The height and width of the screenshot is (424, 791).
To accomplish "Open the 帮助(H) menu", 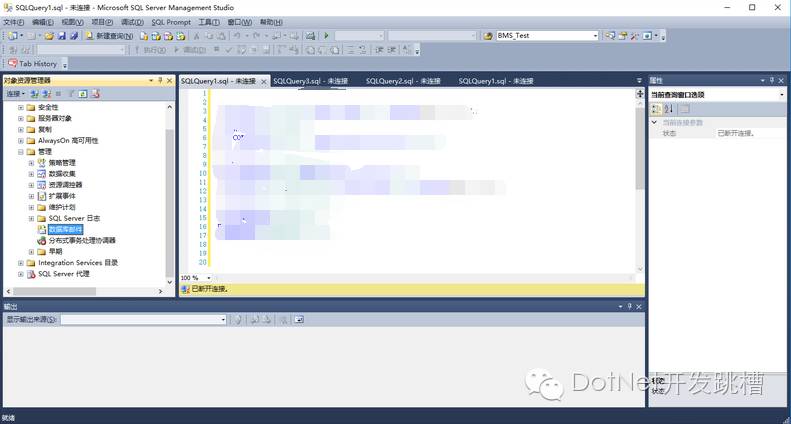I will pos(271,22).
